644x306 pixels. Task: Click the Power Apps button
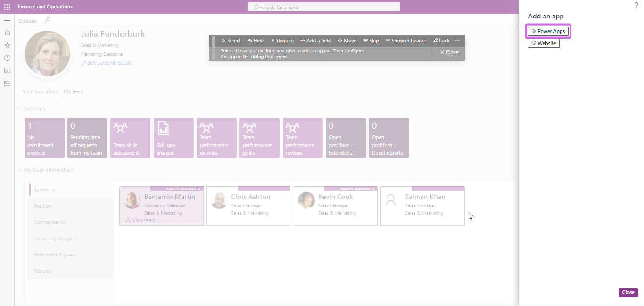[x=548, y=31]
